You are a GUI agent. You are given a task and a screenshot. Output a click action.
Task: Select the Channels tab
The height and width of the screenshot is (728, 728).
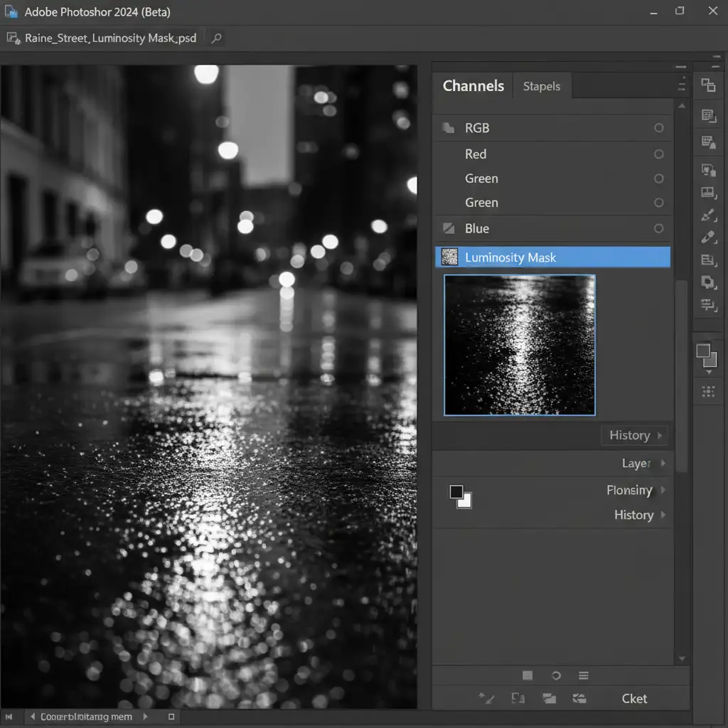[473, 86]
